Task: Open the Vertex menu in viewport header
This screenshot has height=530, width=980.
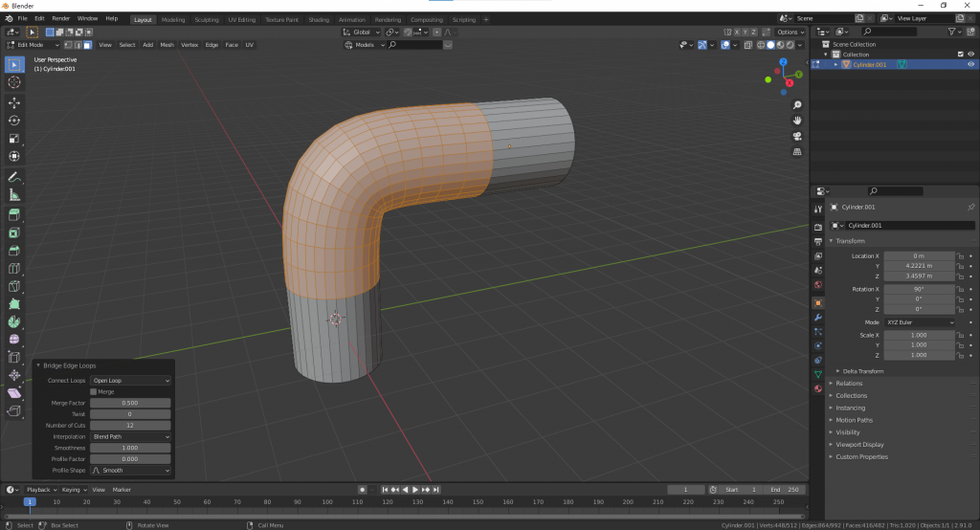Action: coord(189,45)
